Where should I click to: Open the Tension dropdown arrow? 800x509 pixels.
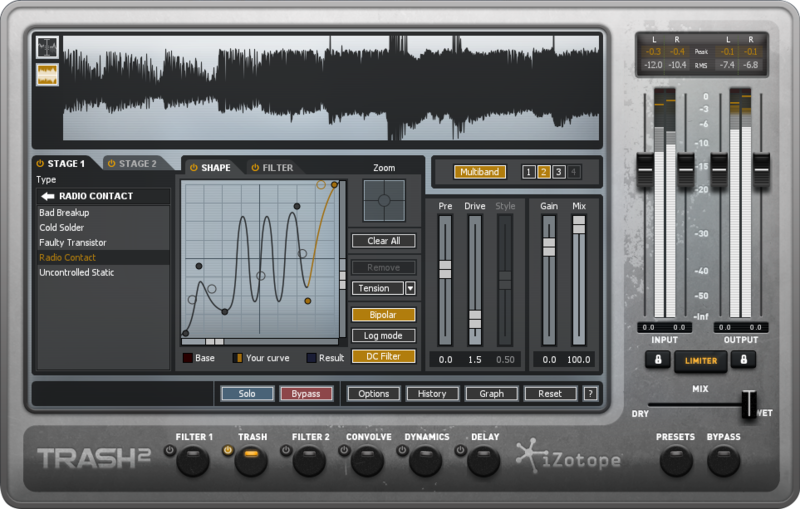(410, 288)
